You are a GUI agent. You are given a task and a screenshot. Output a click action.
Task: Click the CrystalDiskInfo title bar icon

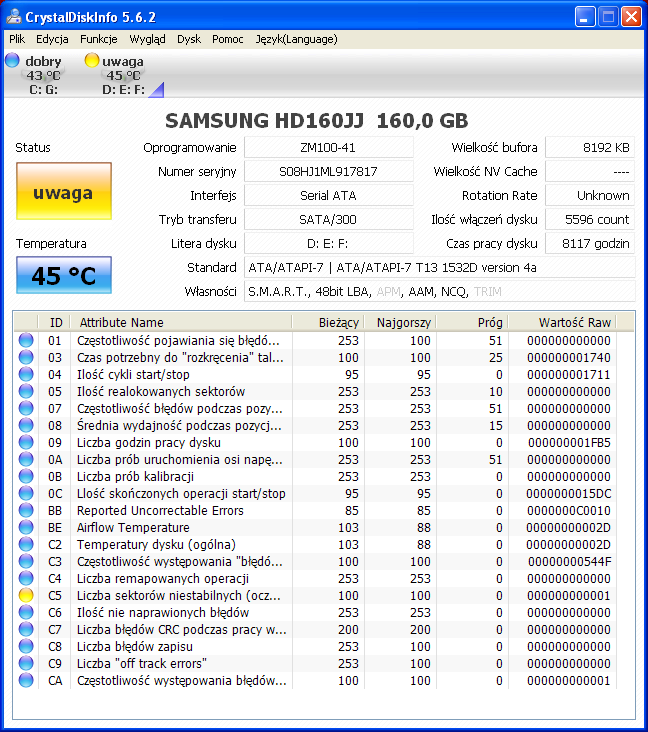click(14, 17)
